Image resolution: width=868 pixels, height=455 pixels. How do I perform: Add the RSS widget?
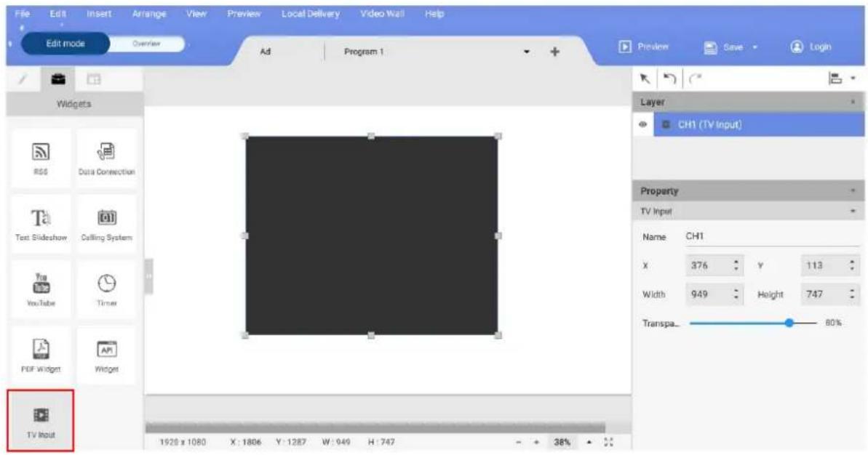(x=41, y=158)
